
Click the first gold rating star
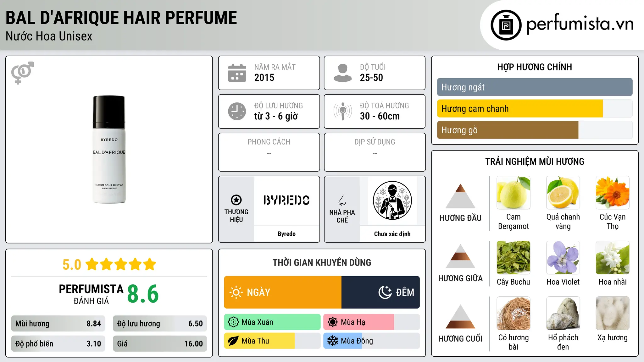(92, 264)
